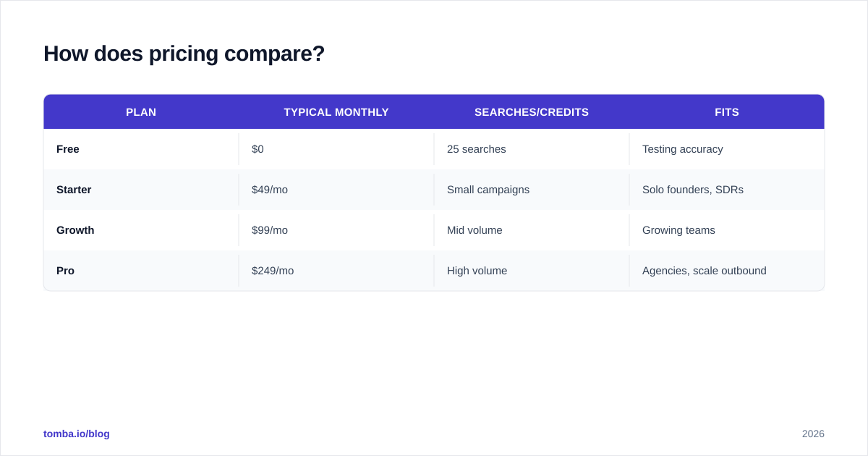Image resolution: width=868 pixels, height=456 pixels.
Task: Select the PLAN column header
Action: click(141, 112)
